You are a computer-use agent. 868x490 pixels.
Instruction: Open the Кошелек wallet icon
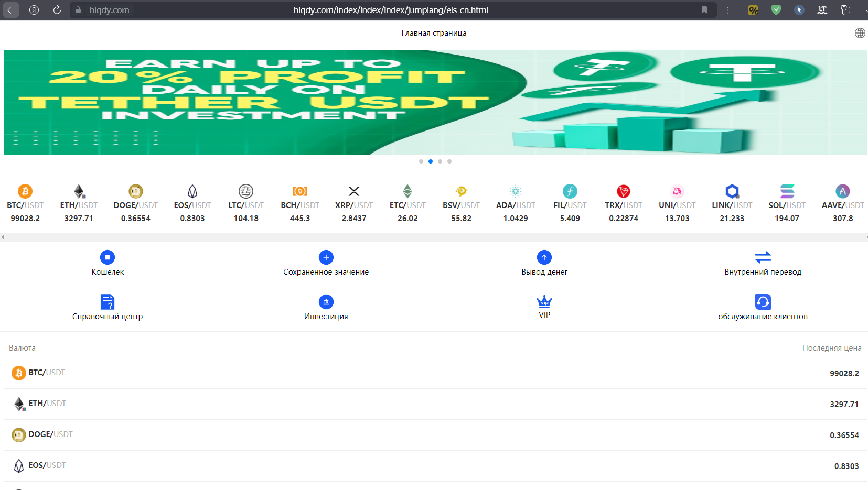(108, 257)
